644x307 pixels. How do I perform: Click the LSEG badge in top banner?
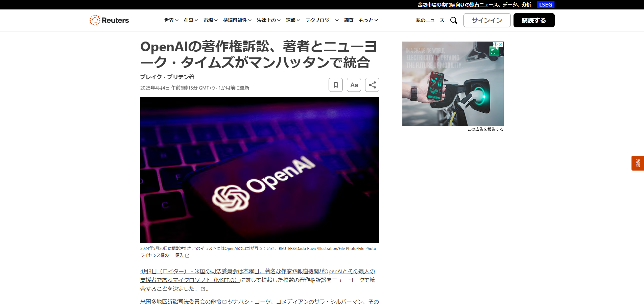tap(546, 5)
